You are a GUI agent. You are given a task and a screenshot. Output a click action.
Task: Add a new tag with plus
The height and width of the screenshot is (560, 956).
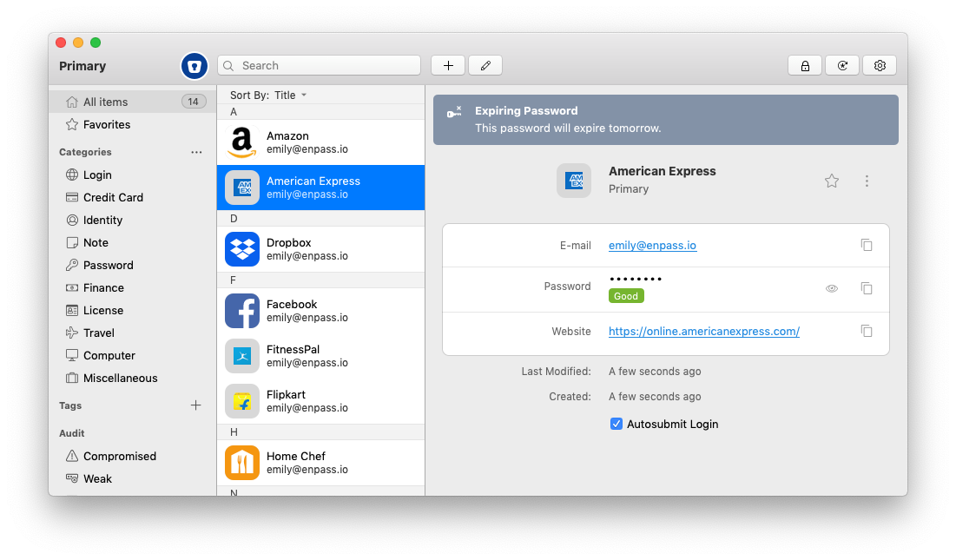point(195,405)
